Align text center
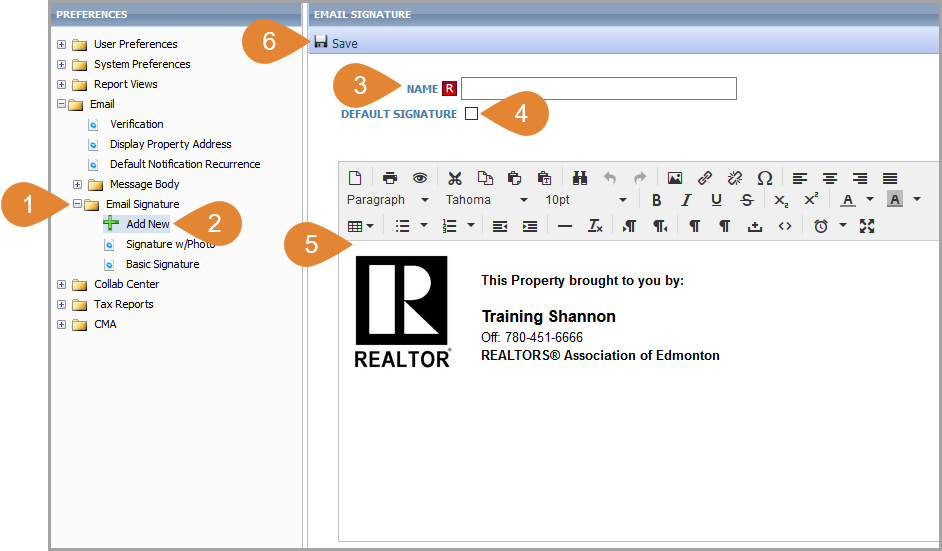The height and width of the screenshot is (551, 942). (830, 178)
